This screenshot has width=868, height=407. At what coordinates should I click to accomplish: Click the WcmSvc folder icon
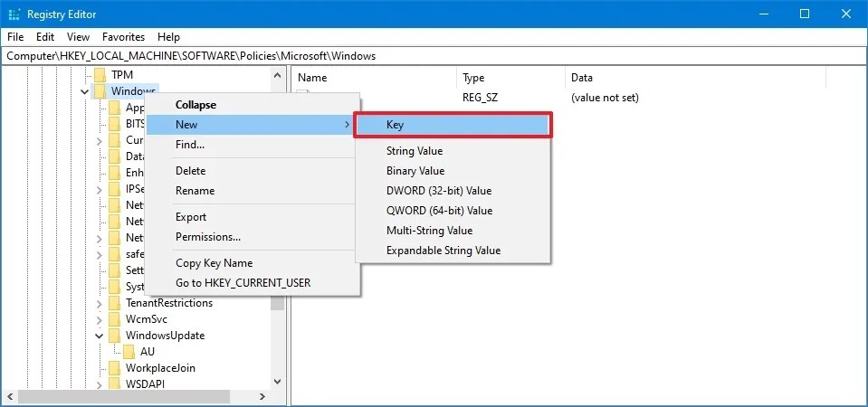(x=115, y=319)
